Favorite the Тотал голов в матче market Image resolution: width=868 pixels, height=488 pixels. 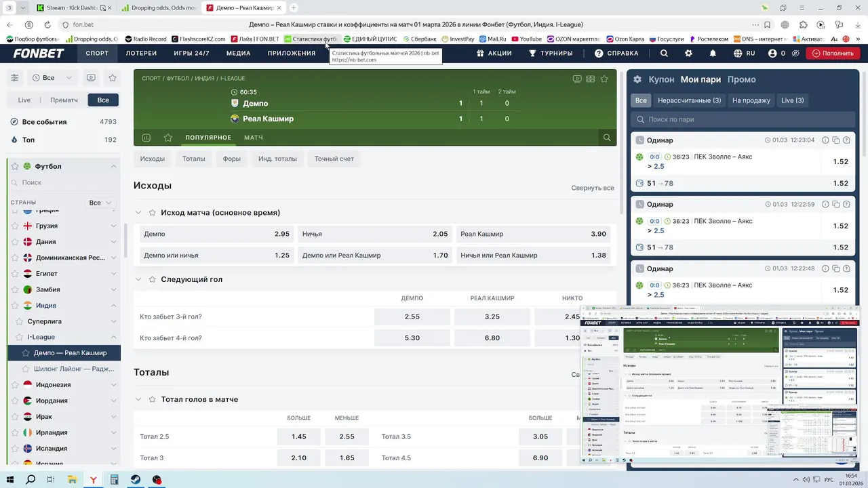pos(153,399)
